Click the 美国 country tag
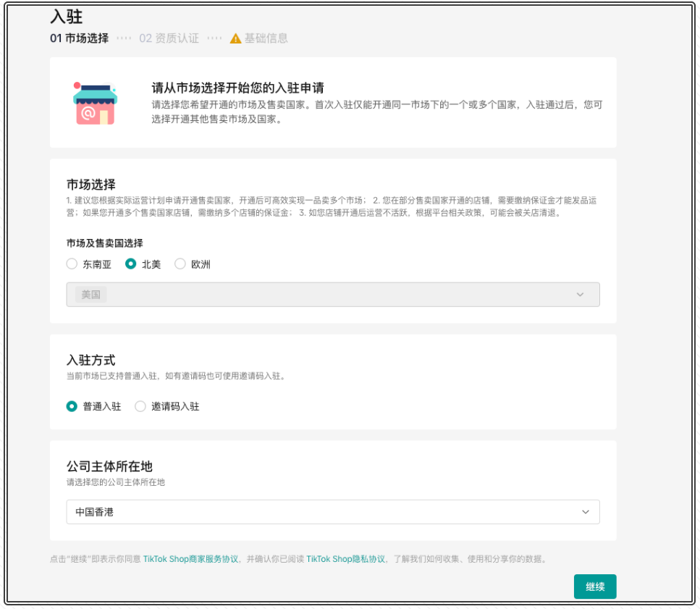700x609 pixels. tap(91, 295)
